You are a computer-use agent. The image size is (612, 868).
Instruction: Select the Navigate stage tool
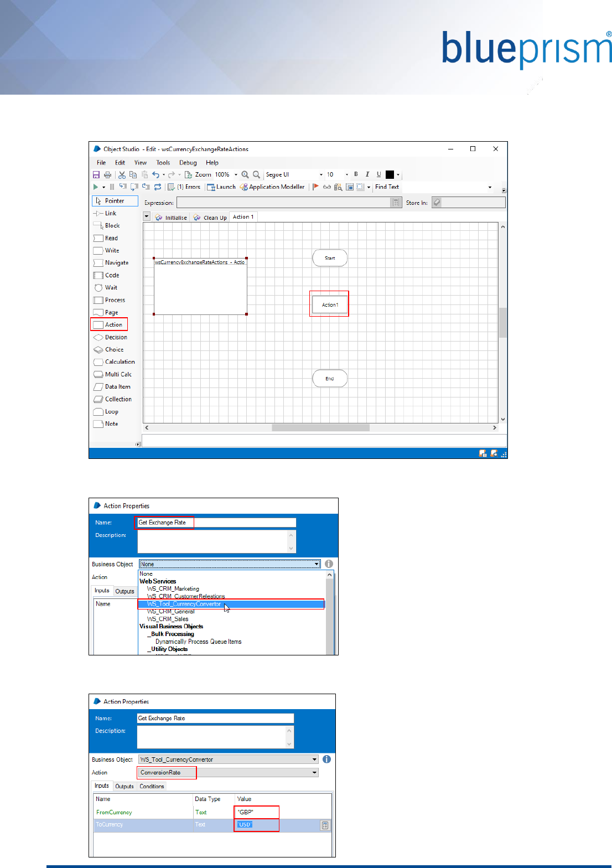111,263
